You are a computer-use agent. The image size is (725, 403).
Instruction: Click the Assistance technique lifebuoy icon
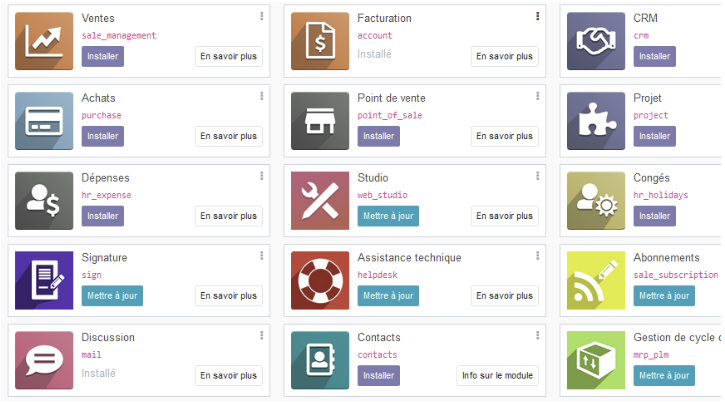320,280
